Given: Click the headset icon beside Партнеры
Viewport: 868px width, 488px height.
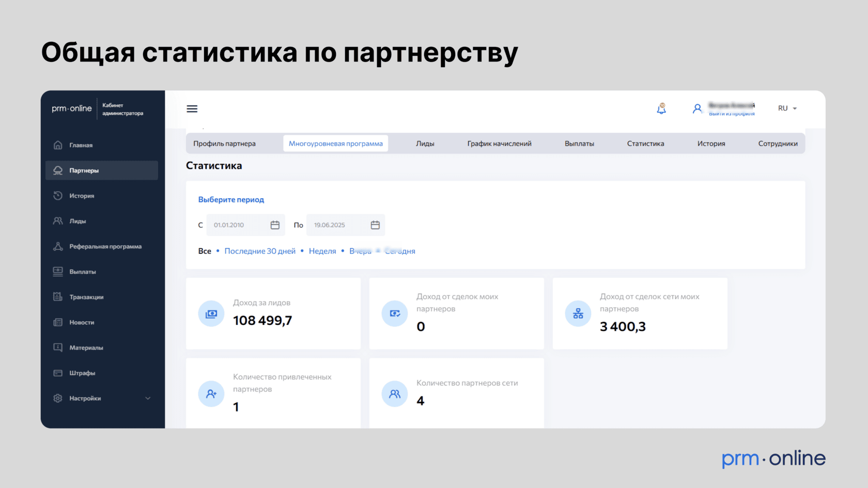Looking at the screenshot, I should pos(58,170).
